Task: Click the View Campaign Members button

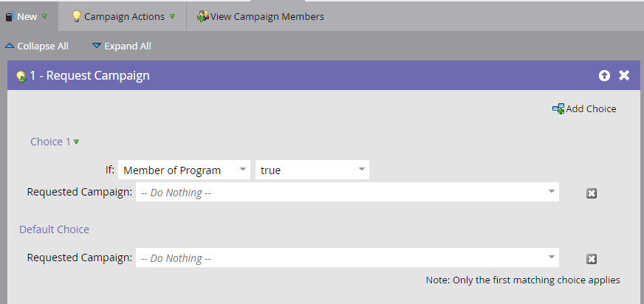Action: (x=261, y=16)
